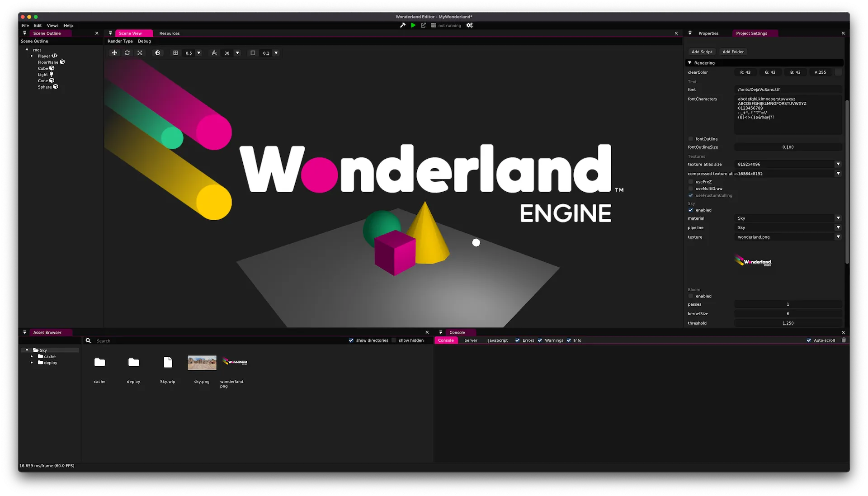This screenshot has height=496, width=868.
Task: Click the hammer package project icon
Action: point(403,25)
